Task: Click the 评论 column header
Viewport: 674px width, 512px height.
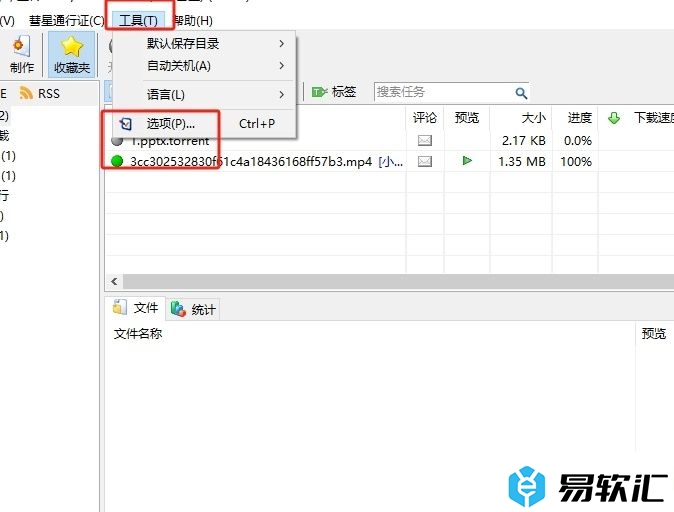Action: coord(425,117)
